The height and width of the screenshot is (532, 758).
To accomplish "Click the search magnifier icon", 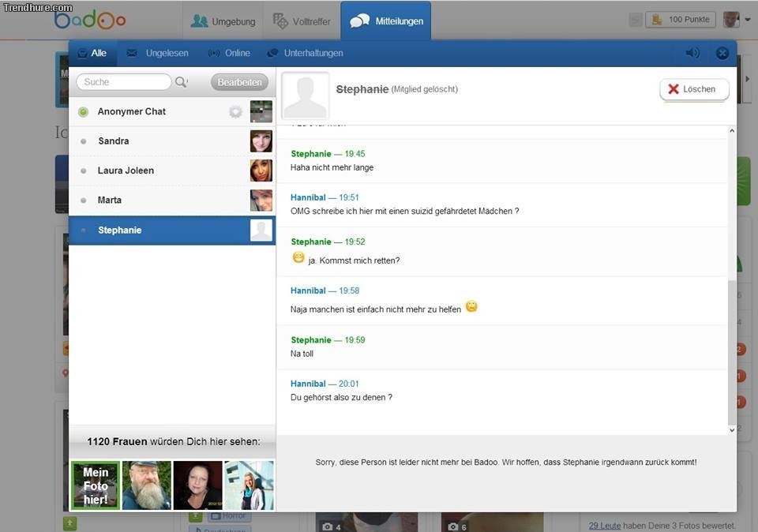I will 181,82.
